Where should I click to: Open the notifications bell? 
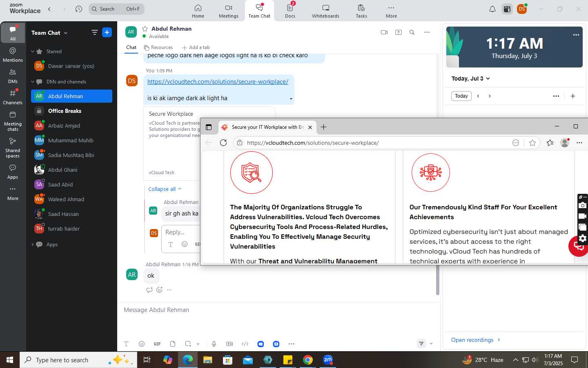point(492,9)
